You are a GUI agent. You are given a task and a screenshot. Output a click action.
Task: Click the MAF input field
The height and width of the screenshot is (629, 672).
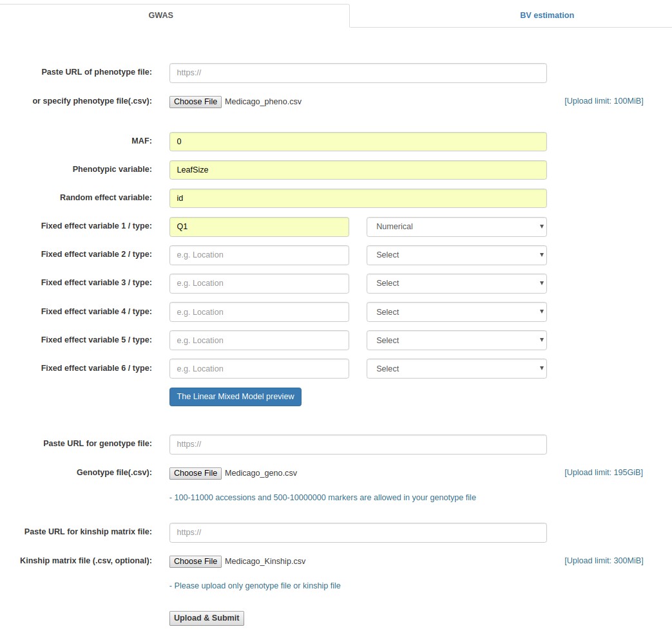pyautogui.click(x=358, y=141)
